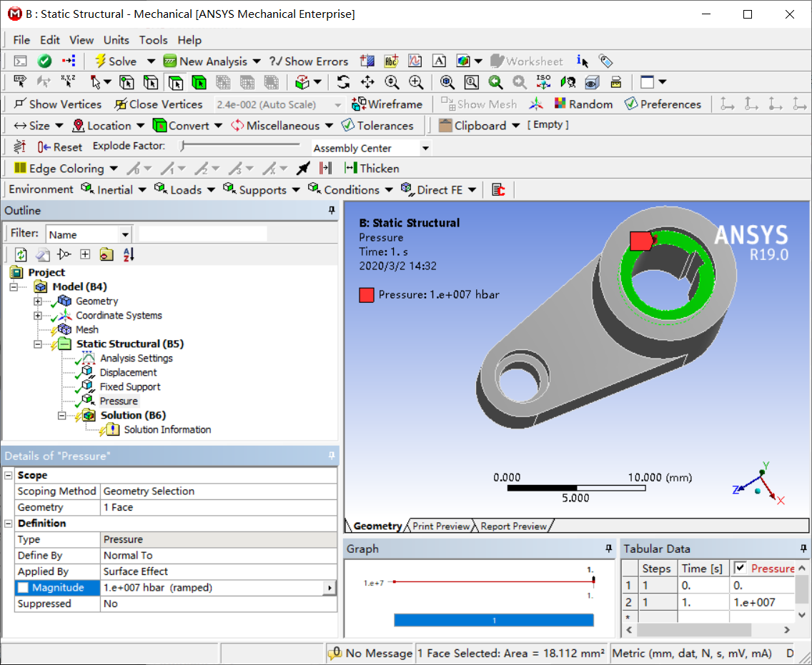The width and height of the screenshot is (812, 665).
Task: Toggle Thicken edge display
Action: click(372, 168)
